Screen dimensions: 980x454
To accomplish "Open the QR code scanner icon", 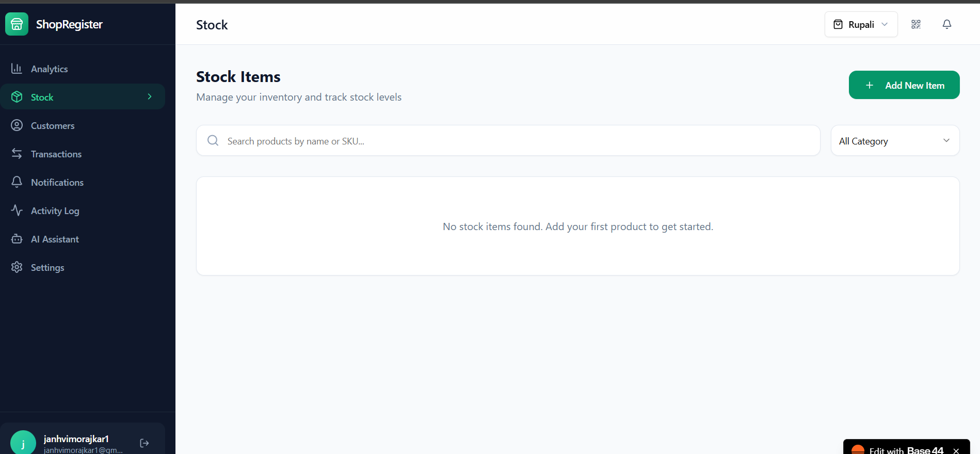I will 916,24.
